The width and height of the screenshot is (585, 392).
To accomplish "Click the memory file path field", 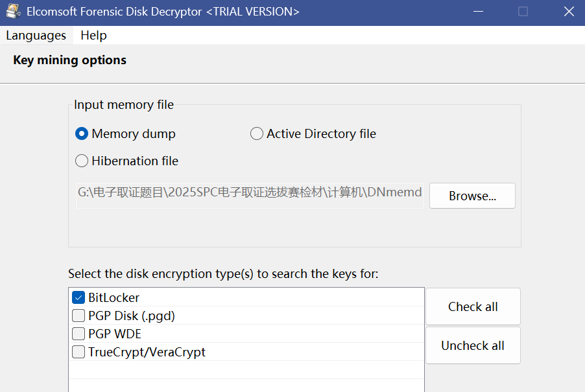I will pyautogui.click(x=250, y=193).
